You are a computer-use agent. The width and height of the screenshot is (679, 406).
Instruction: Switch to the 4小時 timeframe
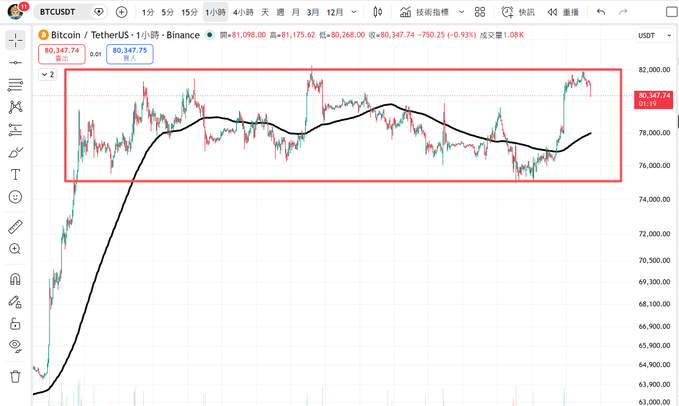click(243, 12)
